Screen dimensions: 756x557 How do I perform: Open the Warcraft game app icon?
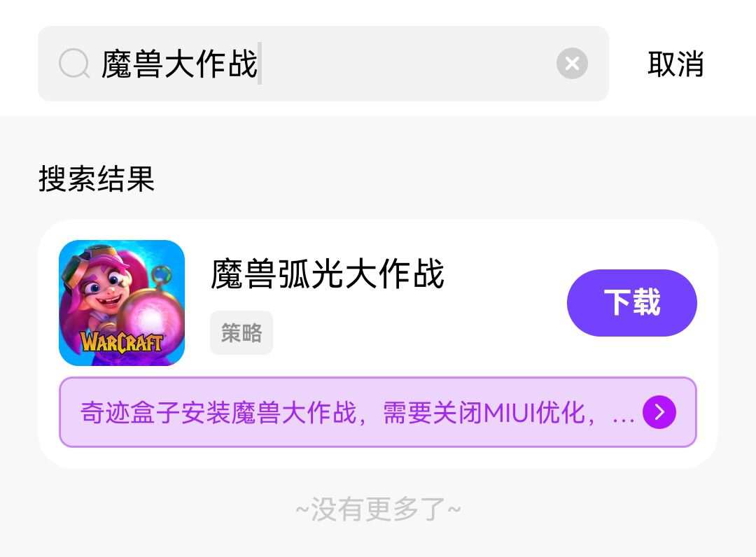click(x=122, y=302)
